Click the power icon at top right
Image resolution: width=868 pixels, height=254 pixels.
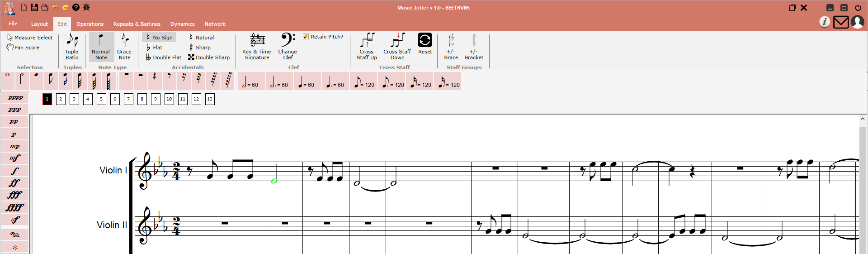(x=858, y=8)
